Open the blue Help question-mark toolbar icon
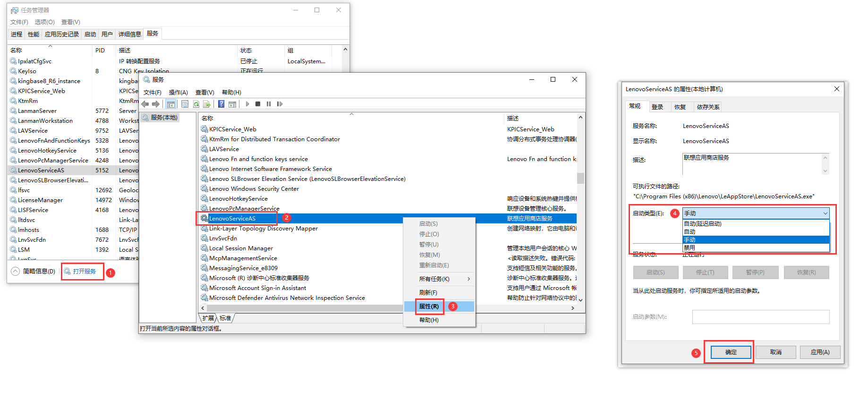This screenshot has height=400, width=868. [221, 104]
